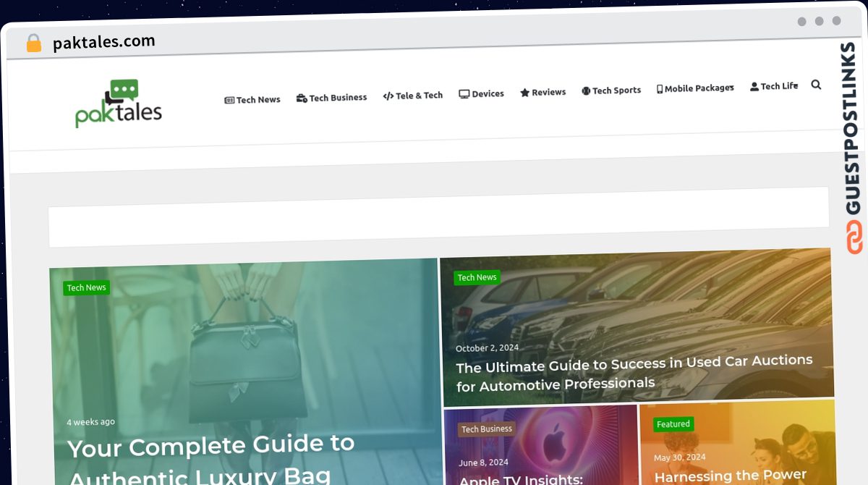Open Tech News tag on luxury bag article

[87, 287]
